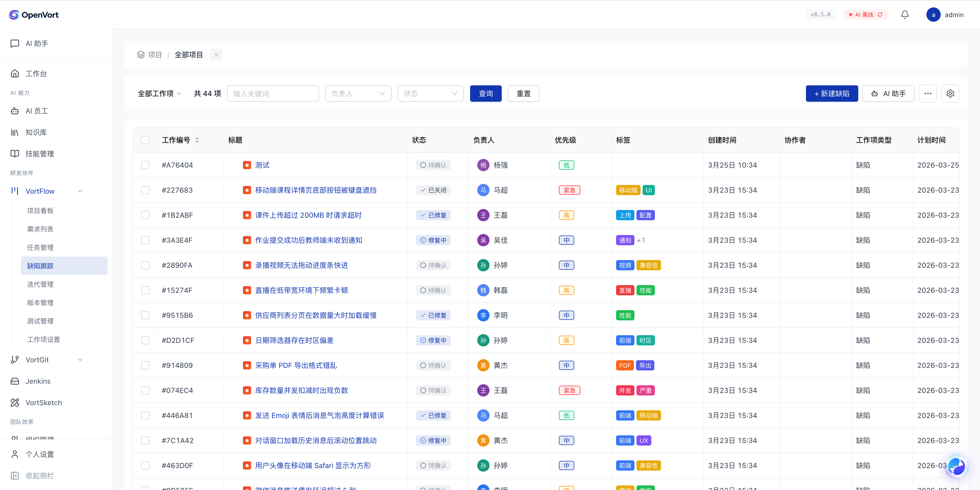Open the status filter dropdown

tap(430, 93)
